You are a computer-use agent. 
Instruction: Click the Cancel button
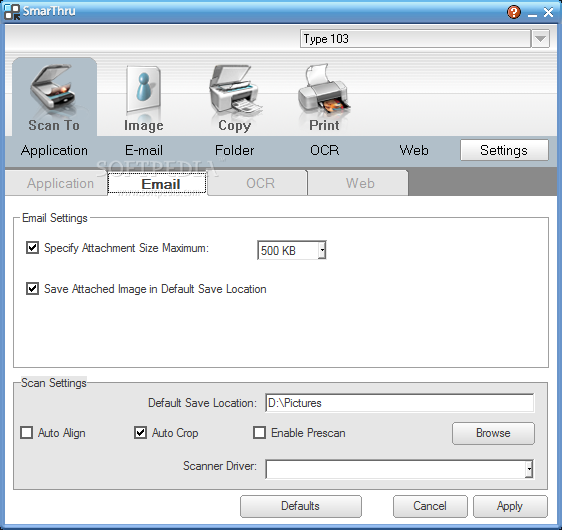pos(430,506)
